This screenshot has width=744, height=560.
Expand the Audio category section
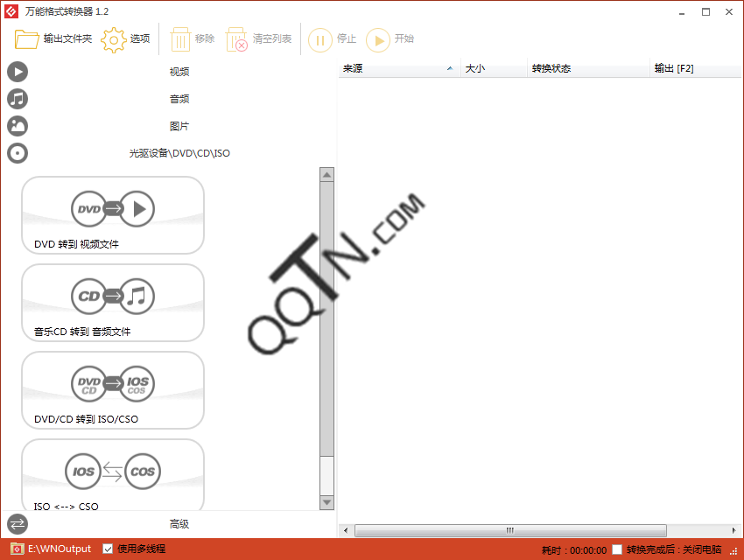coord(179,99)
